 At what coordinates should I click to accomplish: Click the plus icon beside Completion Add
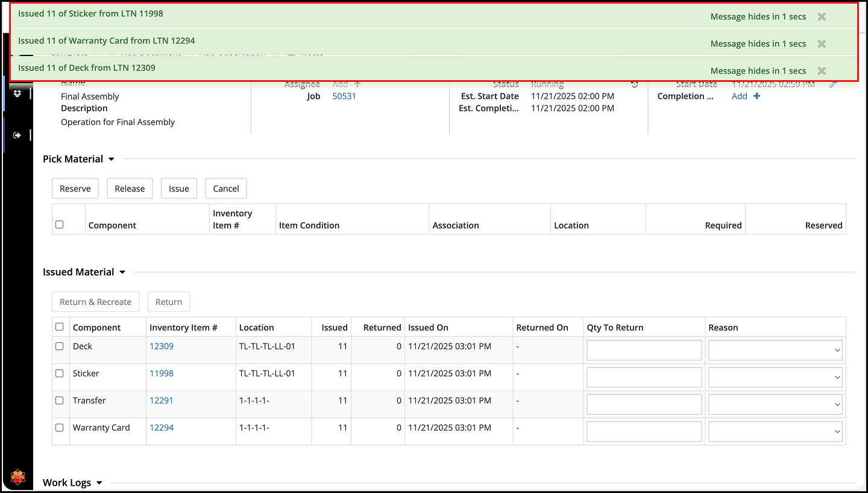[x=756, y=96]
